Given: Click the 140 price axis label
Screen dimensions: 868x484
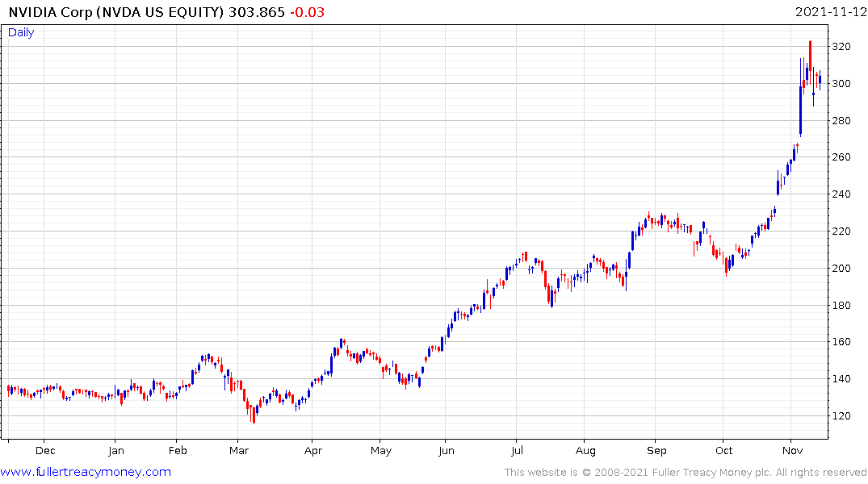Looking at the screenshot, I should 841,379.
